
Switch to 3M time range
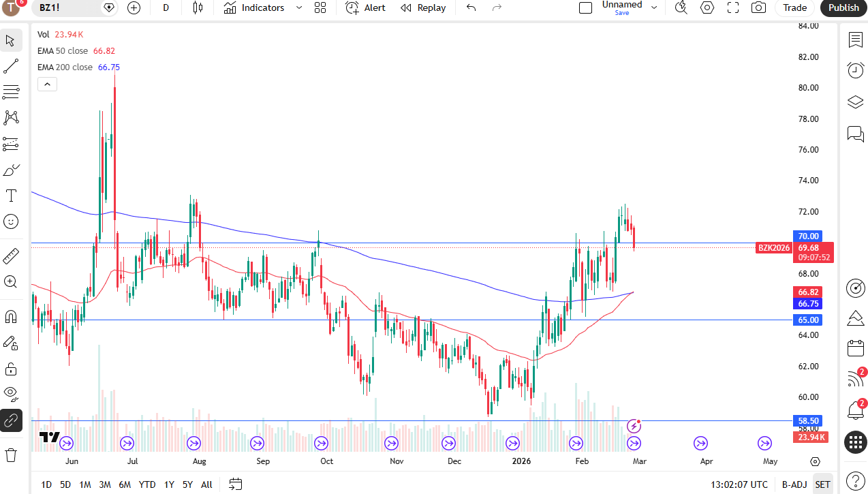pos(105,484)
